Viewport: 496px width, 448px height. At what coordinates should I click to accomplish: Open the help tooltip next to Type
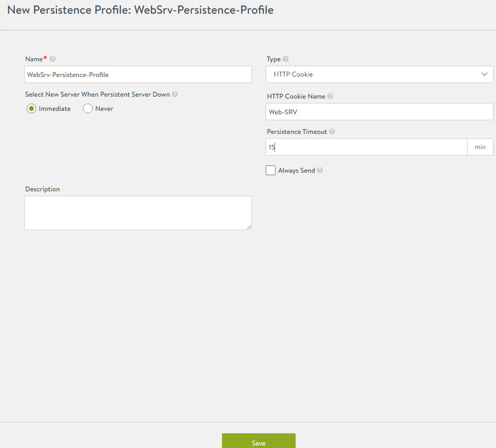click(285, 59)
